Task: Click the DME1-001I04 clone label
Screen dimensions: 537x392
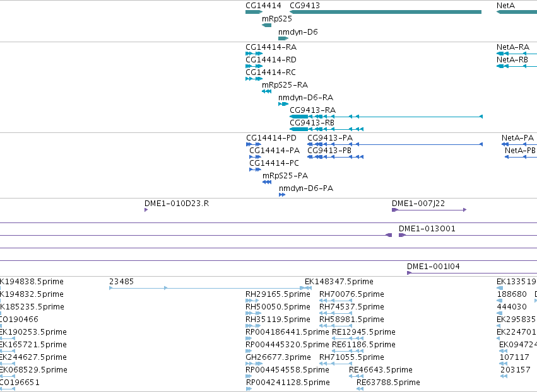Action: click(x=434, y=267)
